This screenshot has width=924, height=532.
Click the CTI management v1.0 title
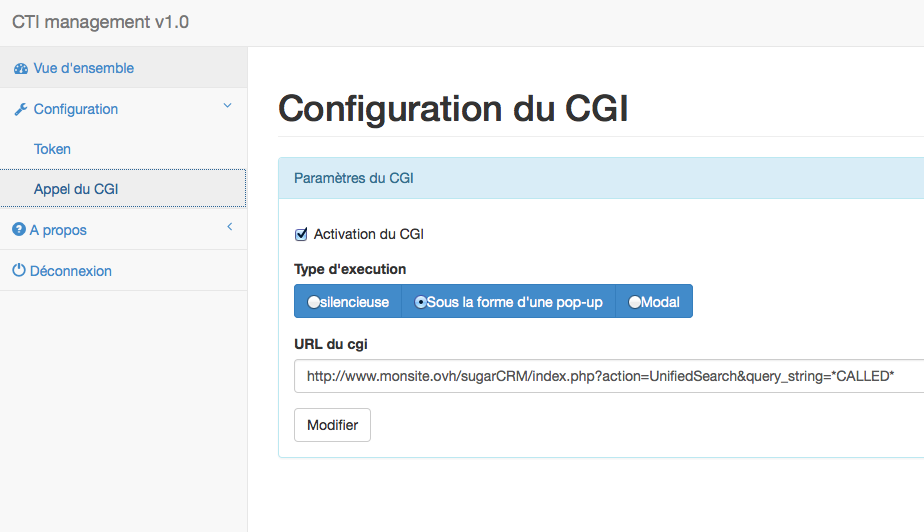point(100,21)
